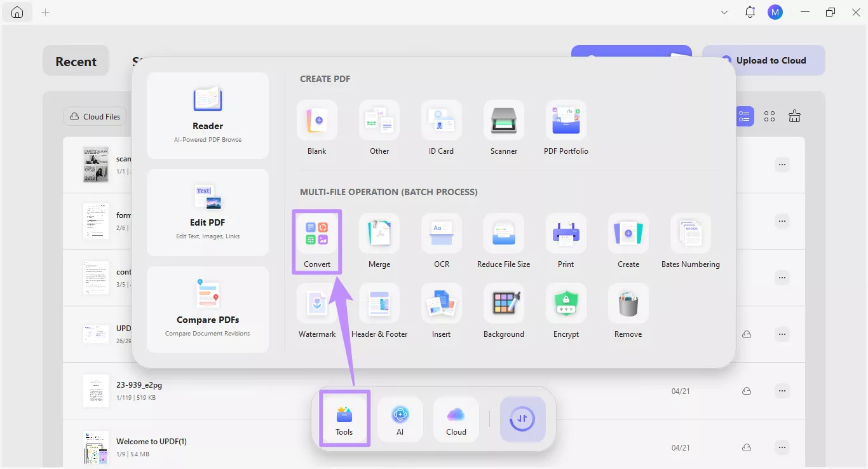
Task: Switch to the Recent tab
Action: click(76, 61)
